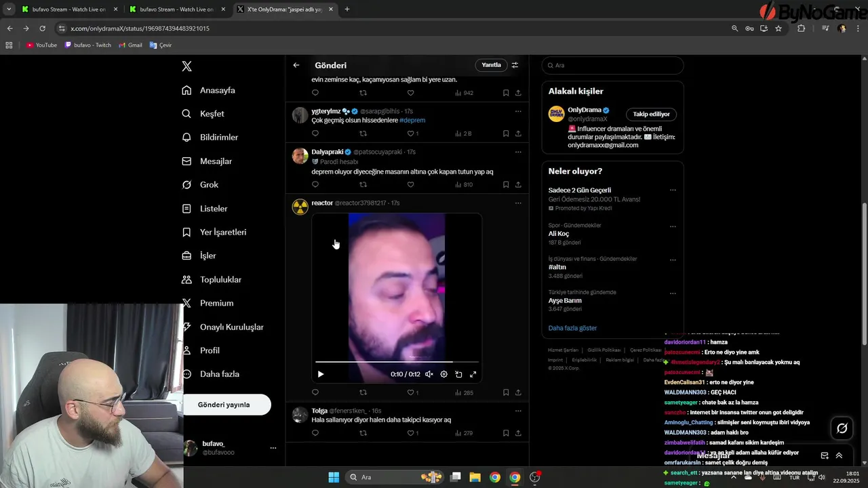Seek on the video progress bar
This screenshot has height=488, width=868.
[x=397, y=362]
